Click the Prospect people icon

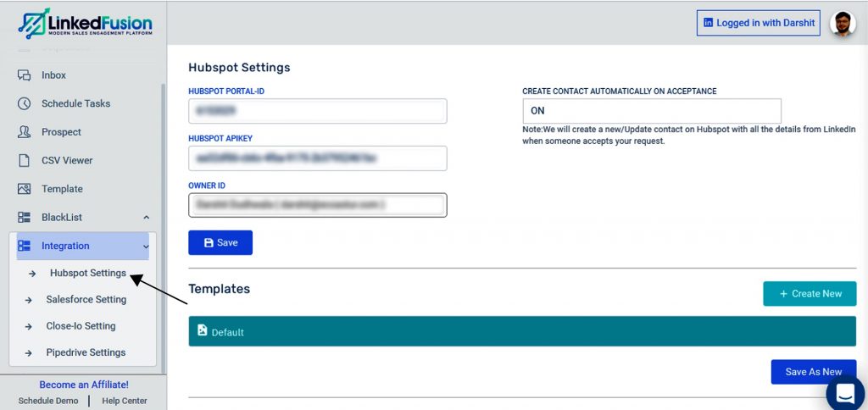pos(24,131)
